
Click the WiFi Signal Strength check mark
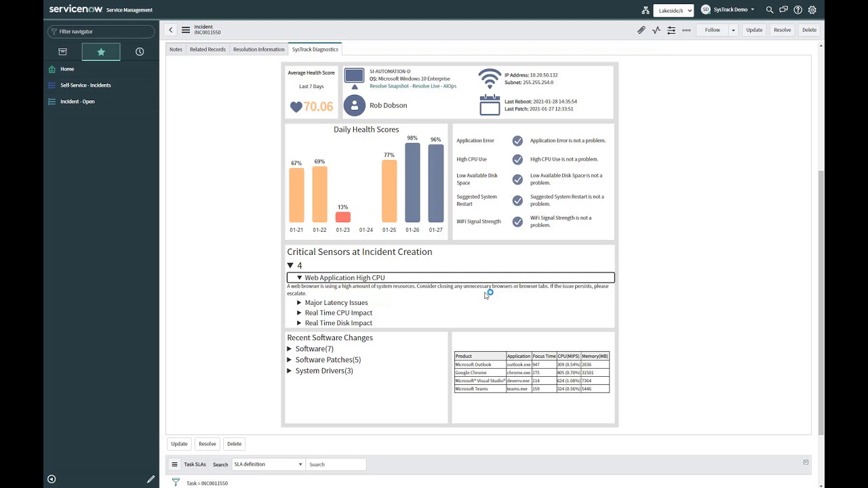point(517,222)
